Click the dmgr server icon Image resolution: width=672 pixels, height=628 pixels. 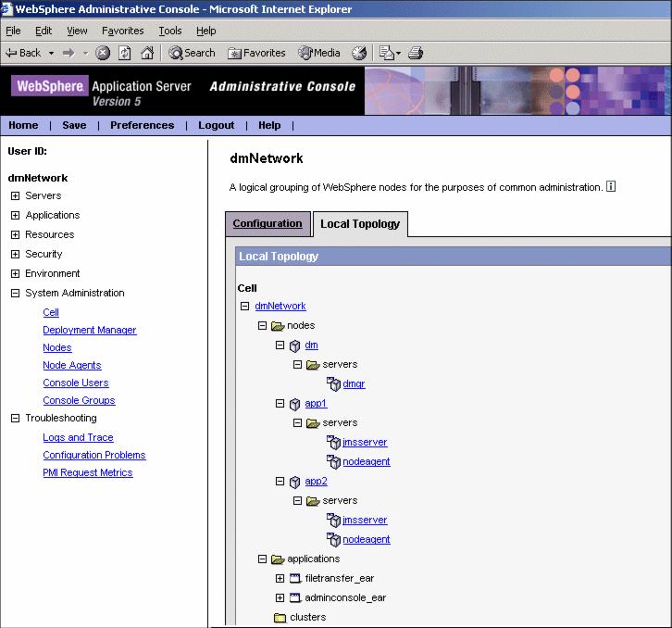click(x=333, y=383)
